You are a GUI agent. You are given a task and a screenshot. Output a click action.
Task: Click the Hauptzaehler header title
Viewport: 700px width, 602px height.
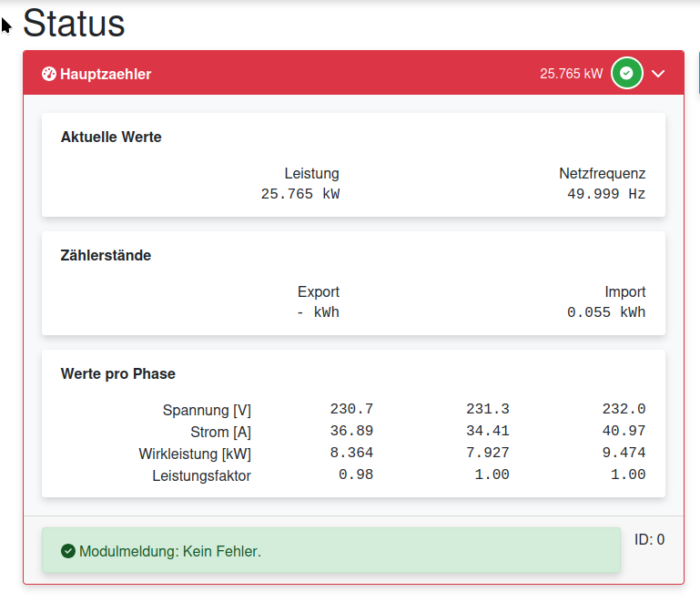point(106,74)
